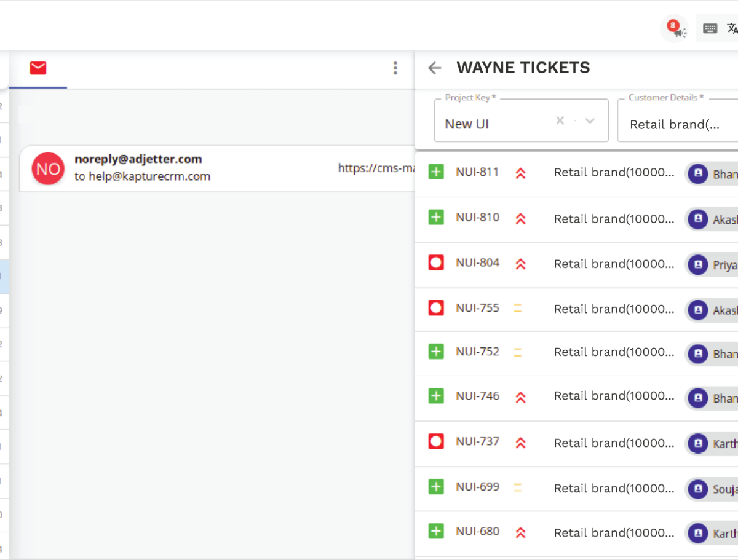This screenshot has height=560, width=738.
Task: Open ticket NUI-811
Action: 477,172
